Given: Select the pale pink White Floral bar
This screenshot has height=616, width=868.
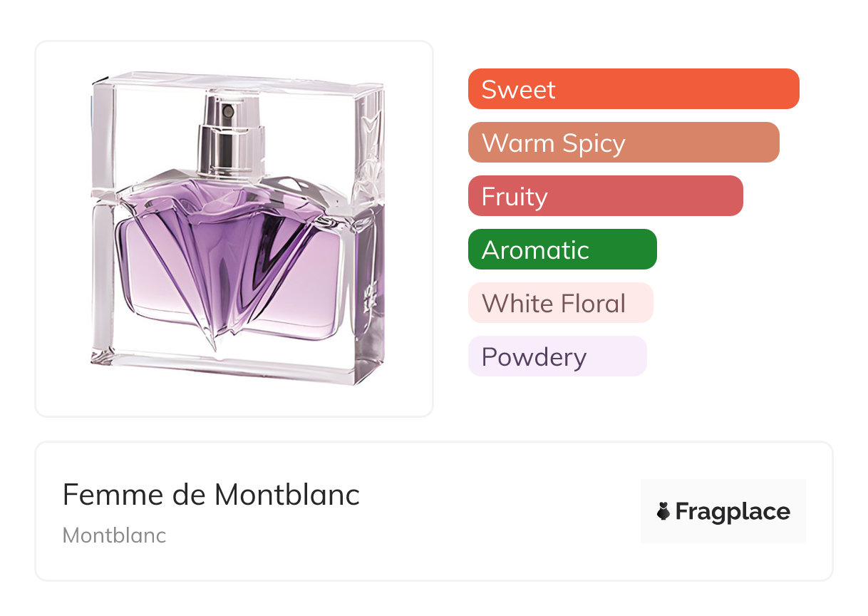Looking at the screenshot, I should coord(560,303).
